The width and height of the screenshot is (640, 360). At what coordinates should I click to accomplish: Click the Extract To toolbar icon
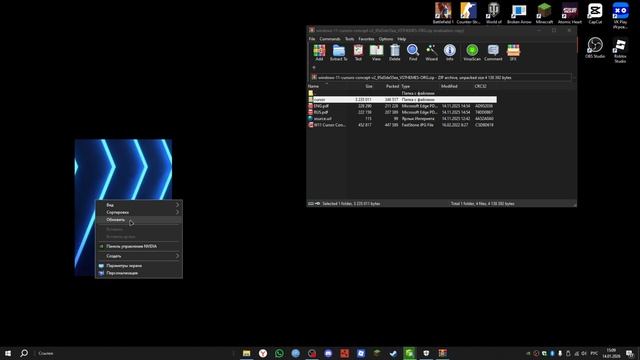pyautogui.click(x=338, y=52)
